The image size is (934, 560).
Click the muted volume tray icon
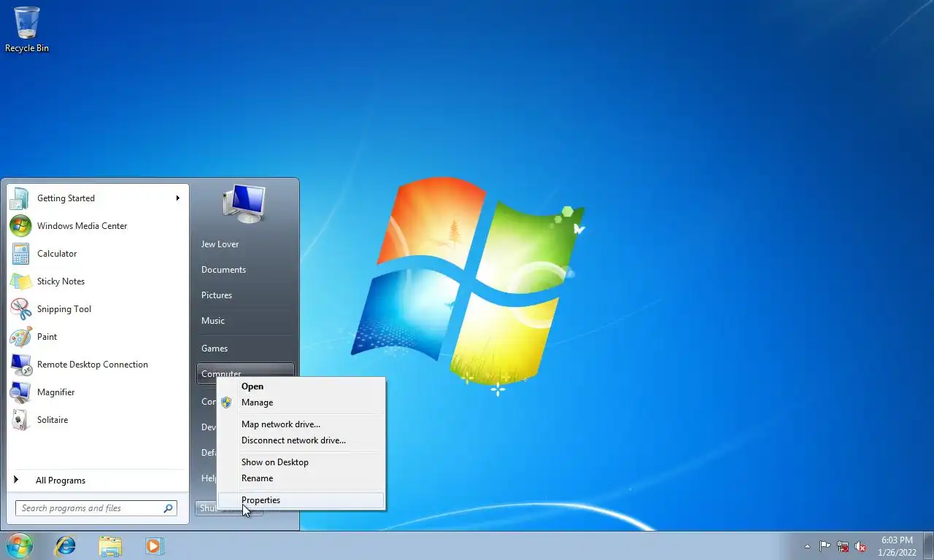pos(861,546)
